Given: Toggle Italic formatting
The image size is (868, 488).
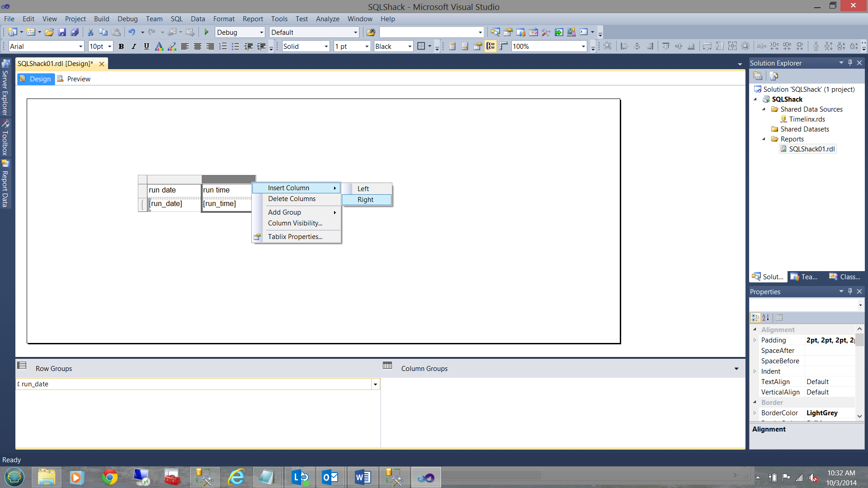Looking at the screenshot, I should [x=134, y=46].
